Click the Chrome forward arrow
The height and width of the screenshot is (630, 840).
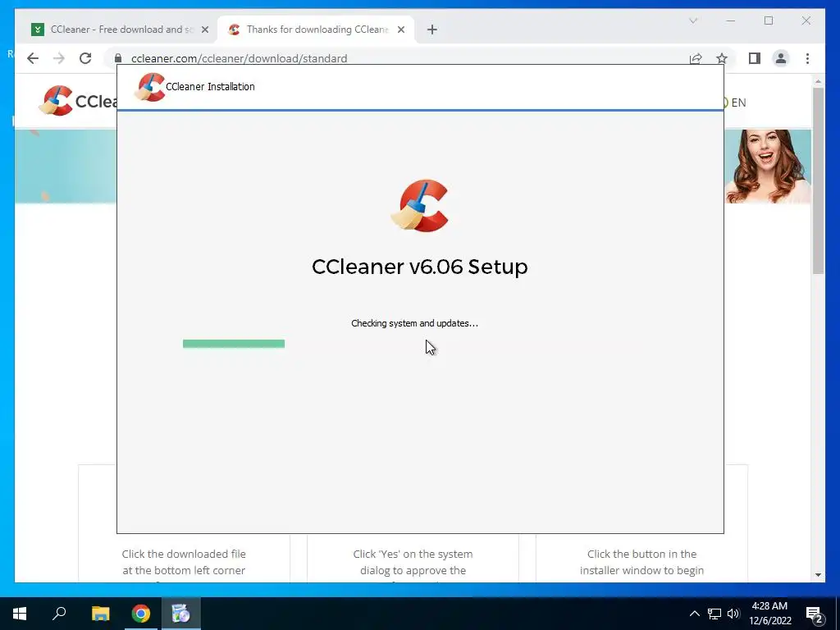point(59,58)
